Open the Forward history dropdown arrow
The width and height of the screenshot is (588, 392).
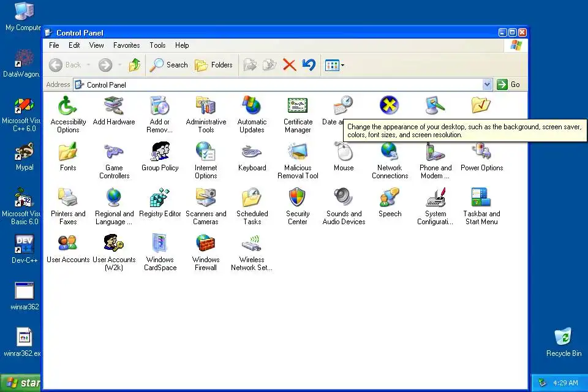119,65
